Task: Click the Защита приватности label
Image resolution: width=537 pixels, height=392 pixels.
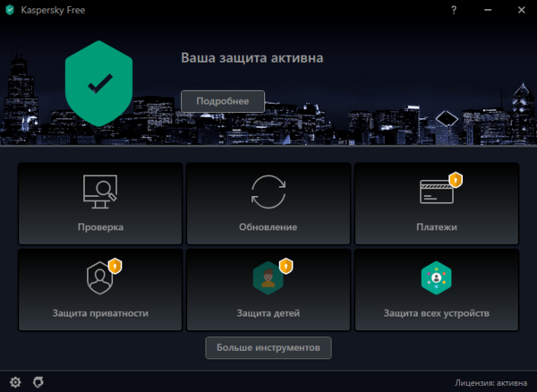Action: pyautogui.click(x=100, y=313)
